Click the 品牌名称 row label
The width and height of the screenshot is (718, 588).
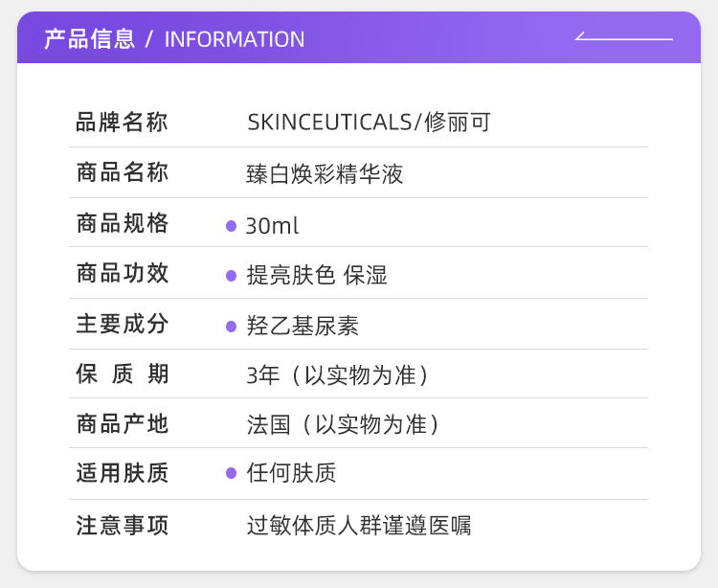[x=123, y=123]
